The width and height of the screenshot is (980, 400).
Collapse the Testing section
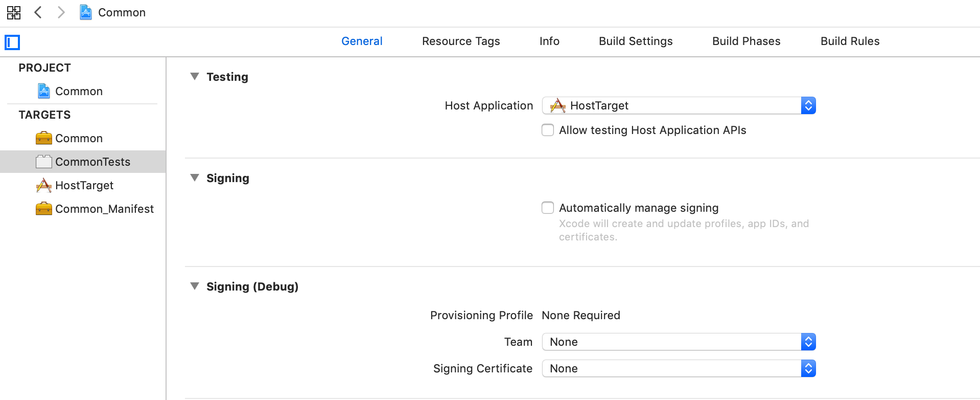point(195,77)
